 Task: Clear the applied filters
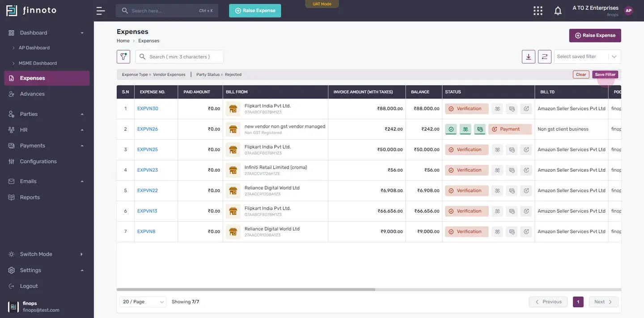pyautogui.click(x=581, y=75)
